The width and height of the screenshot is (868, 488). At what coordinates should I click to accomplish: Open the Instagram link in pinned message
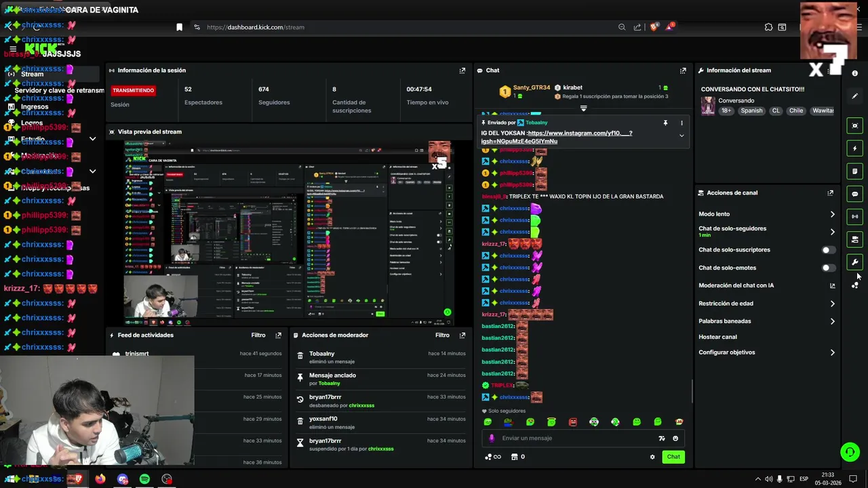point(557,137)
